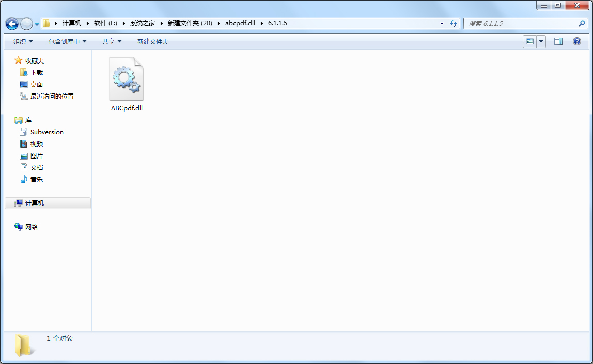Open the view options dropdown arrow

point(541,41)
